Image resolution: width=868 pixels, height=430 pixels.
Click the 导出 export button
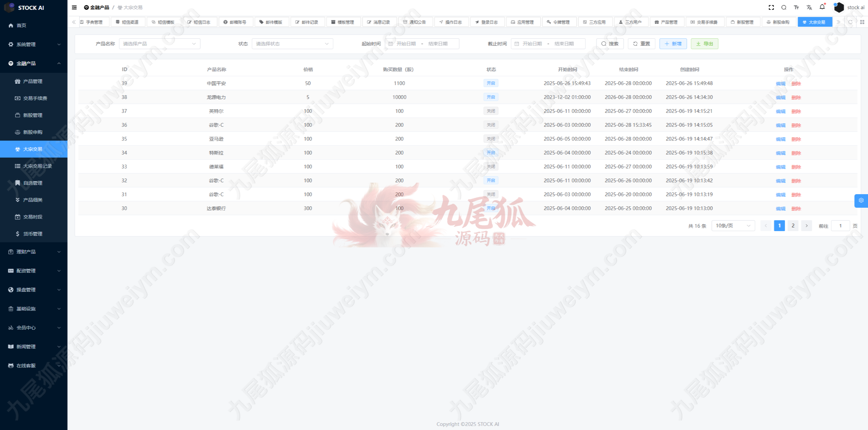[704, 44]
